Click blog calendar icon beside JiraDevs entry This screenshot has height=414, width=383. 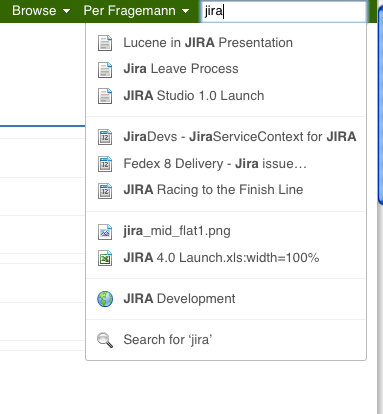(105, 137)
